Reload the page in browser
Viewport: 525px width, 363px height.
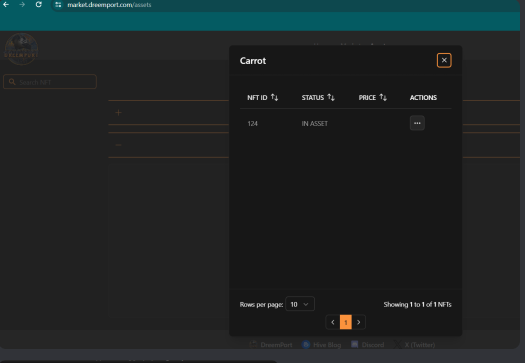(39, 5)
